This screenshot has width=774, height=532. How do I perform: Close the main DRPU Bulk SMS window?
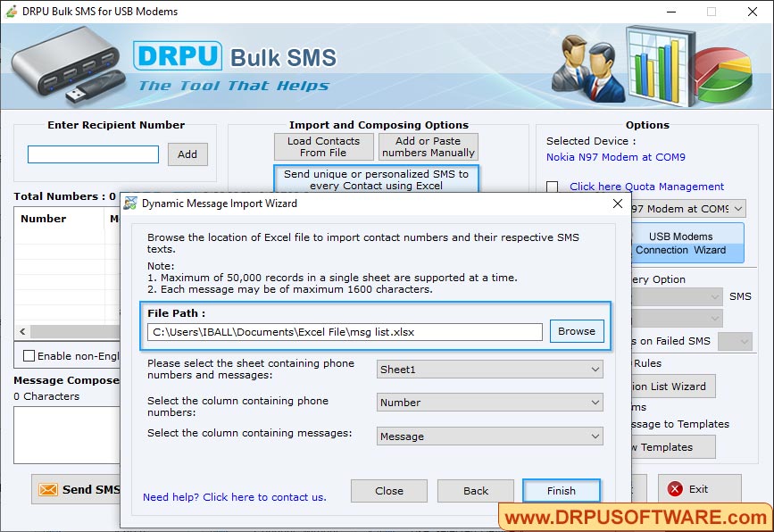(x=753, y=12)
